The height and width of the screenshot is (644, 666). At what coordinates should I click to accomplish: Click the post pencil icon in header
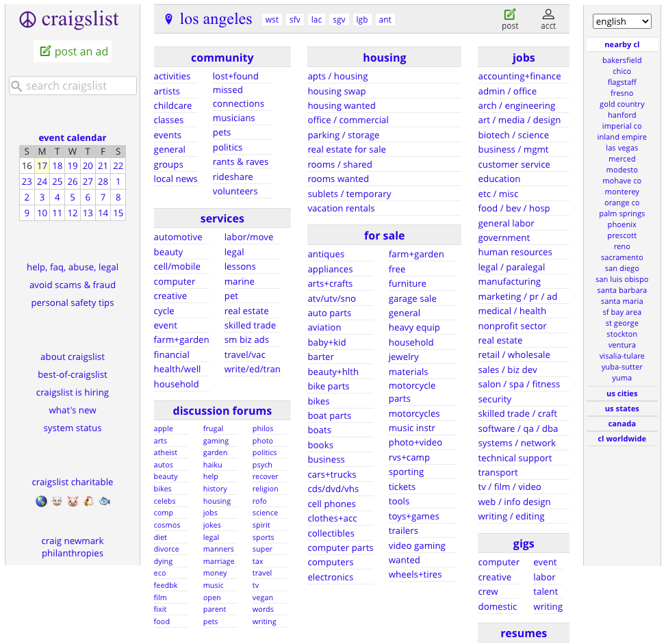(510, 14)
